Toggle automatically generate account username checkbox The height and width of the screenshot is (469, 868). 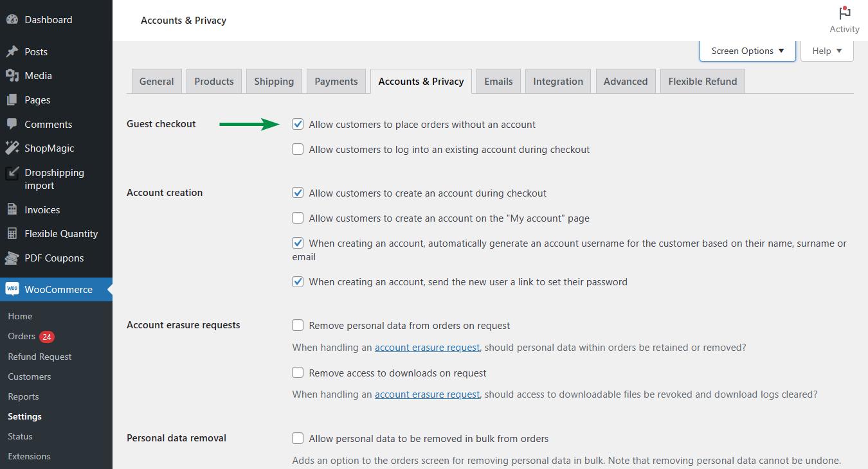pyautogui.click(x=298, y=243)
